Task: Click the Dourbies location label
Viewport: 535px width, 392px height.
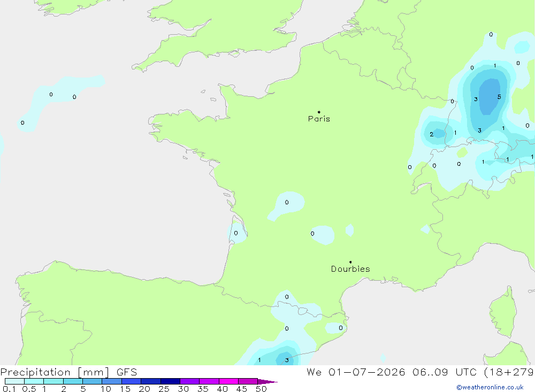Action: click(350, 269)
